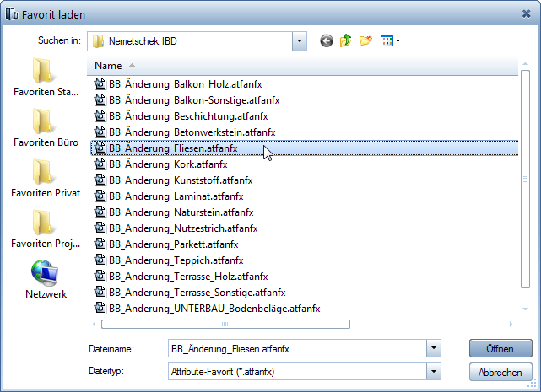This screenshot has width=541, height=392.
Task: Click icon of BB_Änderung_Fliesen.atfanfx
Action: click(100, 148)
